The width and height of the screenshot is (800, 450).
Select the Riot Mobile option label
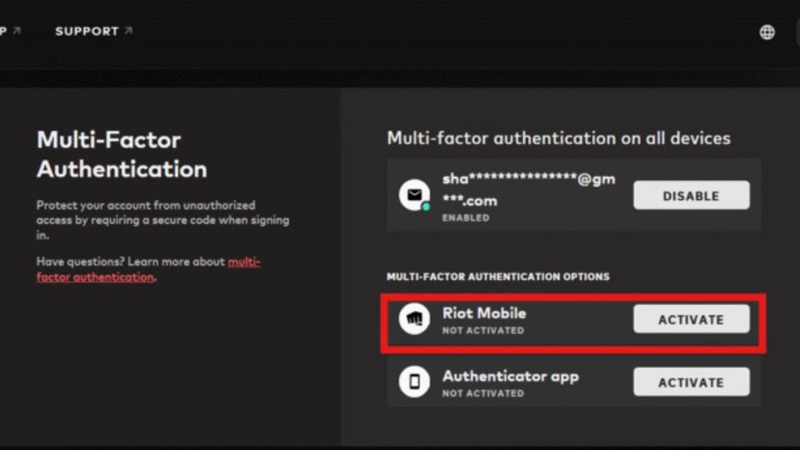click(484, 313)
